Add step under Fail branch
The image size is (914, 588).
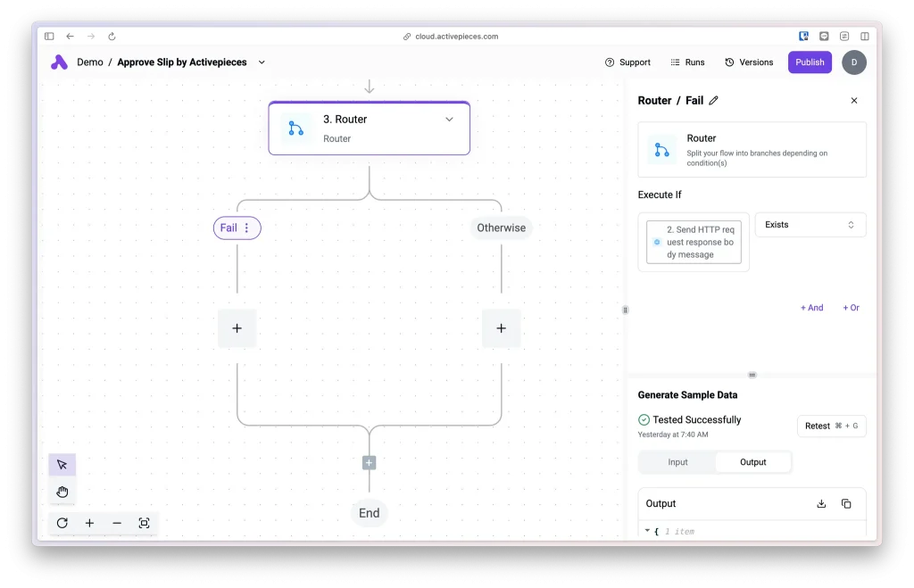(237, 328)
